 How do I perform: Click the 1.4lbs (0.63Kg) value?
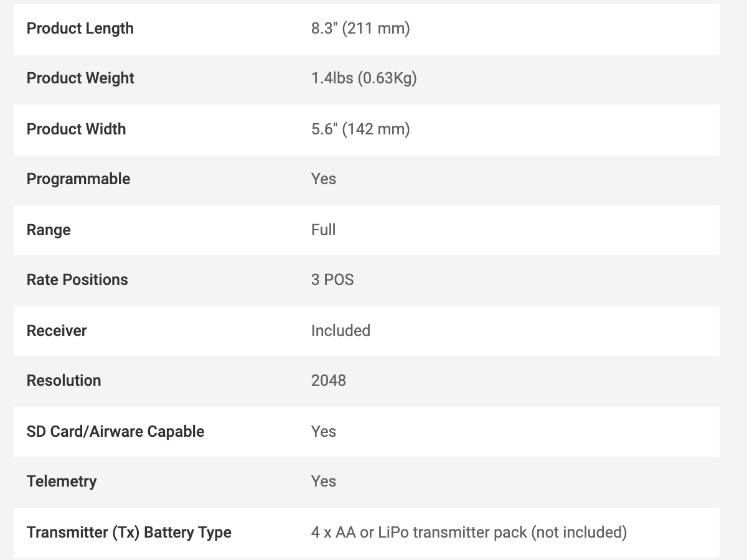[364, 78]
